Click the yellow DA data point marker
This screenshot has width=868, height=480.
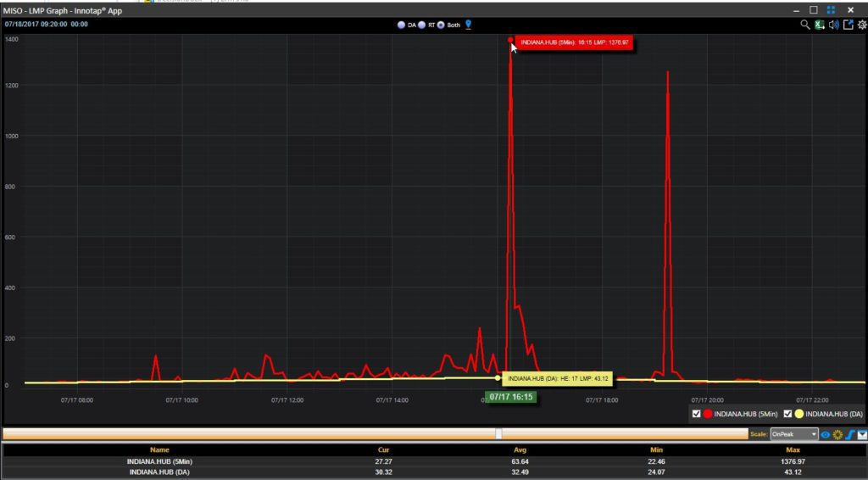pos(498,378)
